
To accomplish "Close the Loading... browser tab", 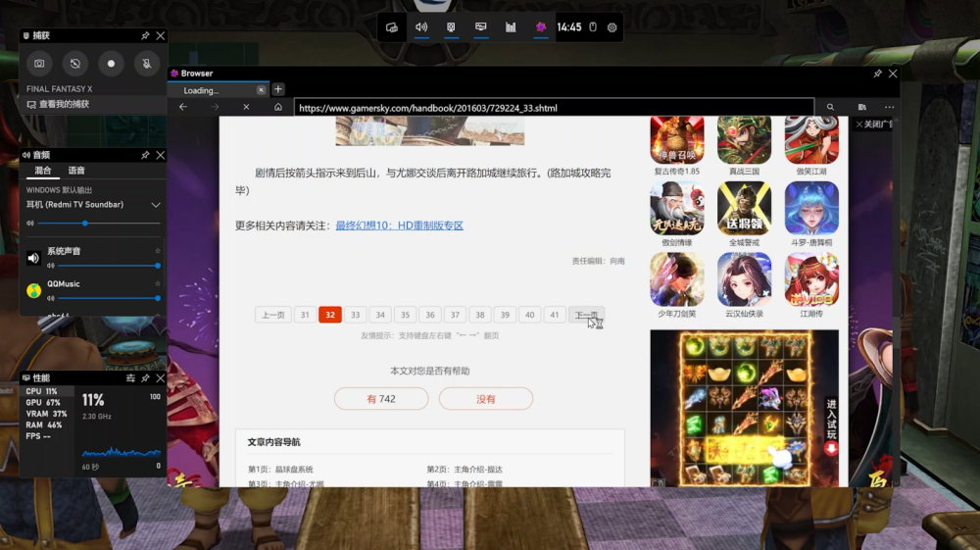I will point(262,90).
